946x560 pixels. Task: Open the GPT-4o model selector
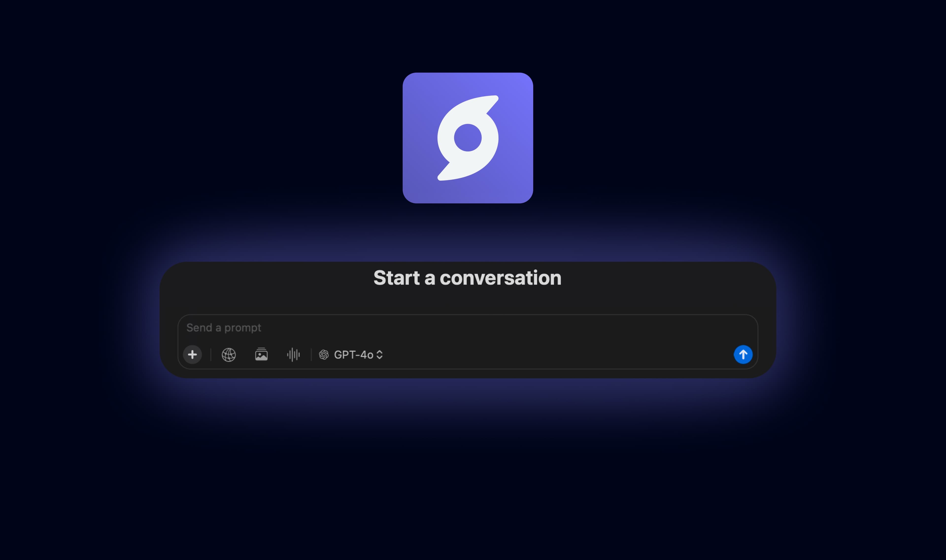[351, 355]
